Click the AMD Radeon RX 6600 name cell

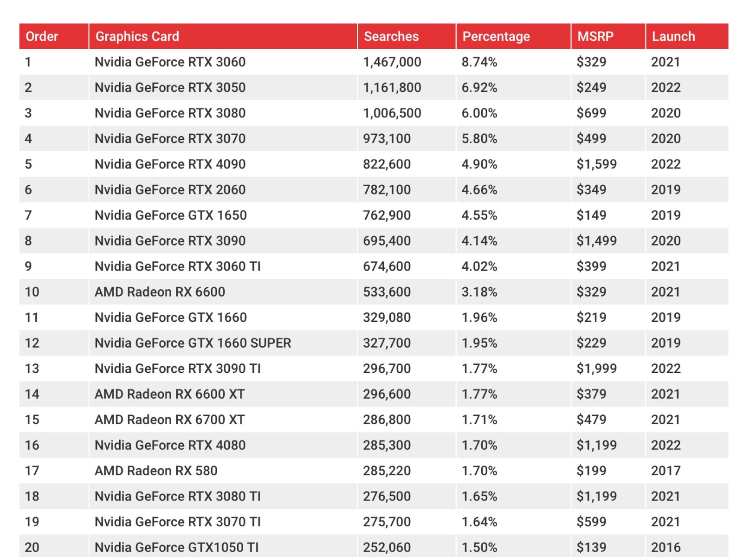(x=160, y=291)
